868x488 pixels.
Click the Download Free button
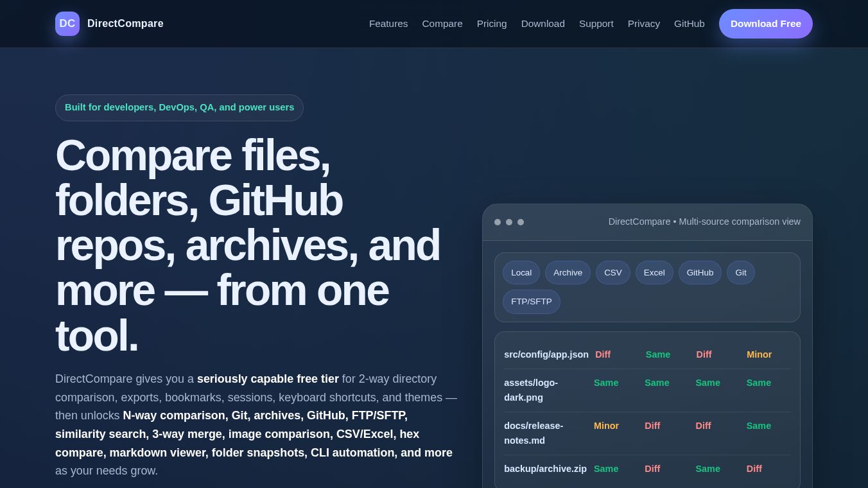coord(766,24)
